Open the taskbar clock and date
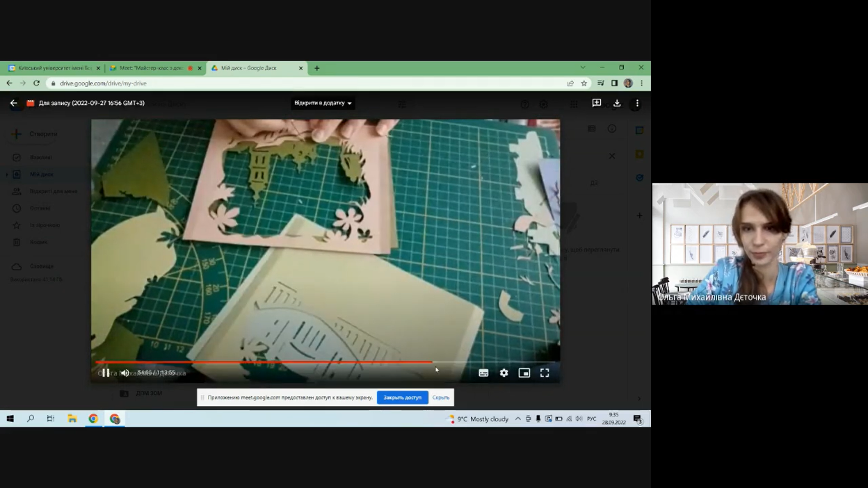 click(x=613, y=418)
